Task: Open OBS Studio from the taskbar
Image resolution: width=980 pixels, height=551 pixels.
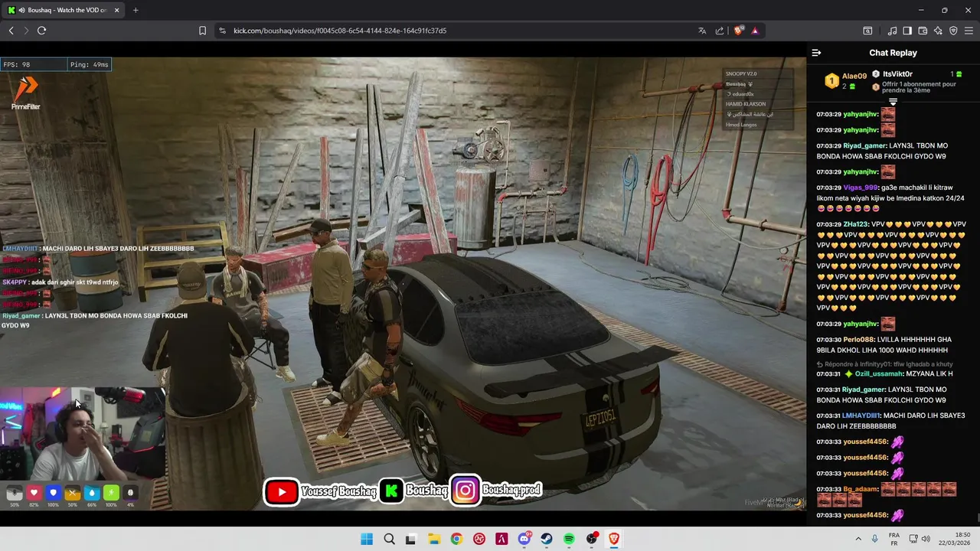Action: (x=592, y=539)
